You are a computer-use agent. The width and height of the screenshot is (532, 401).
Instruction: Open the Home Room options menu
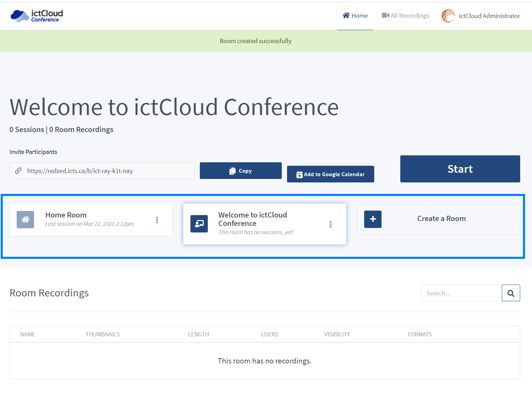[157, 220]
